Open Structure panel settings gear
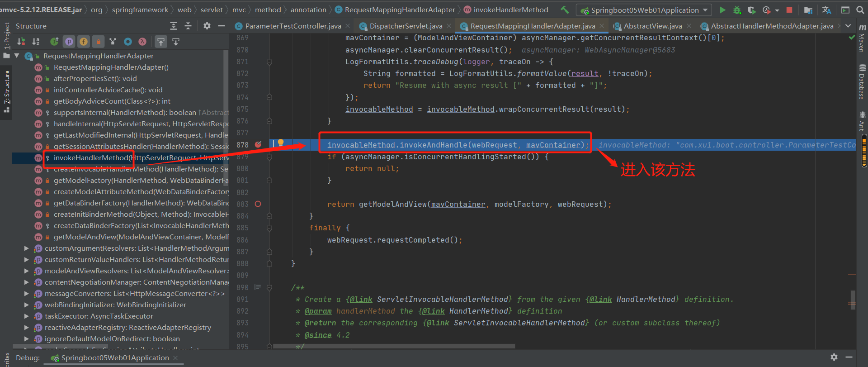The width and height of the screenshot is (868, 367). point(207,26)
